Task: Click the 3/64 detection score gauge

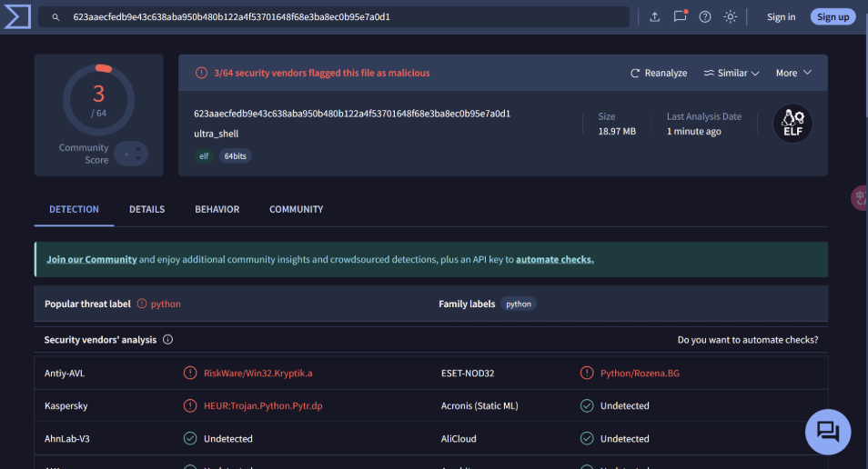Action: [98, 100]
